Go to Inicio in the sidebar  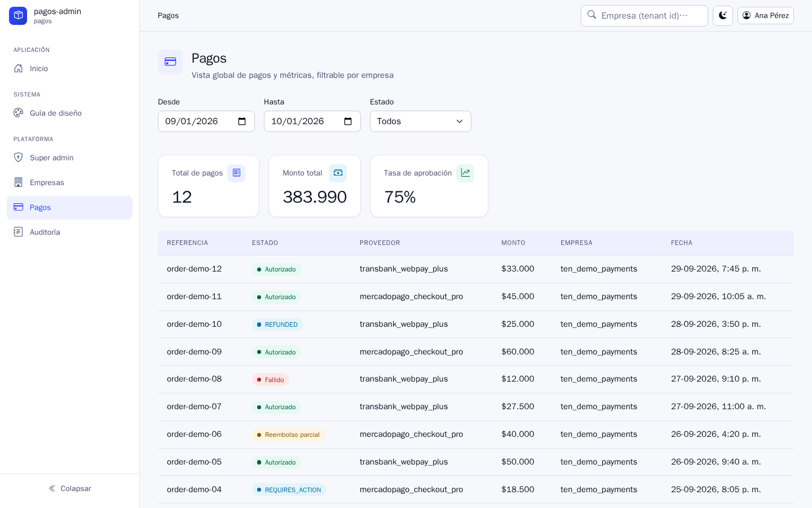coord(69,68)
